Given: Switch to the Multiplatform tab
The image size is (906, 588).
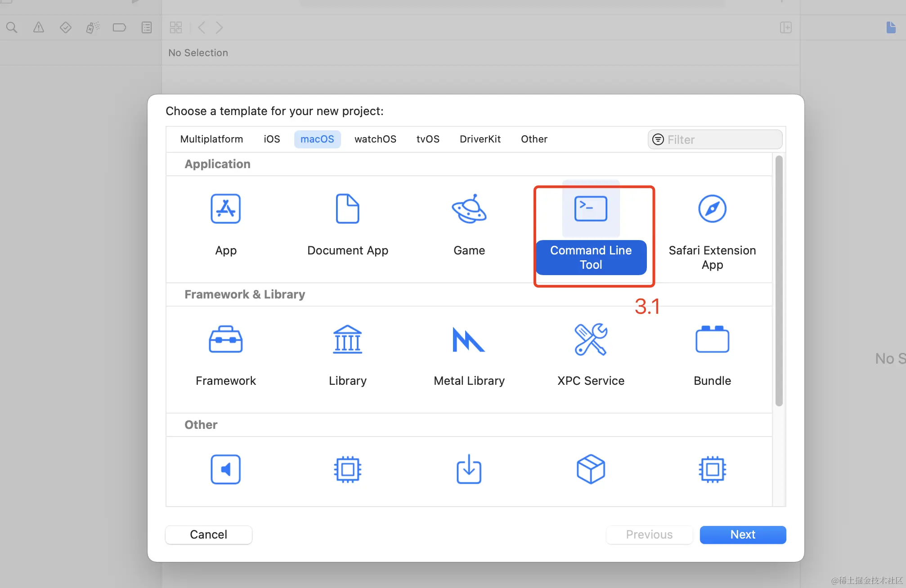Looking at the screenshot, I should [211, 139].
